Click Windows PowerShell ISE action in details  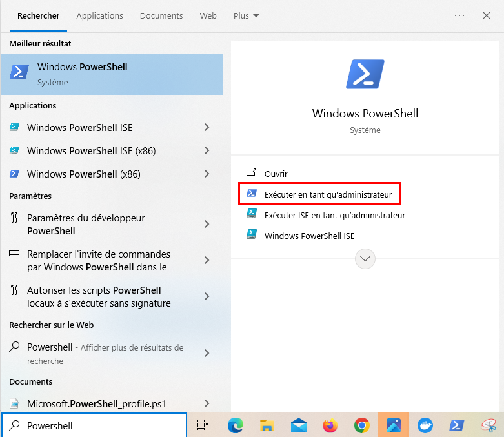coord(309,236)
